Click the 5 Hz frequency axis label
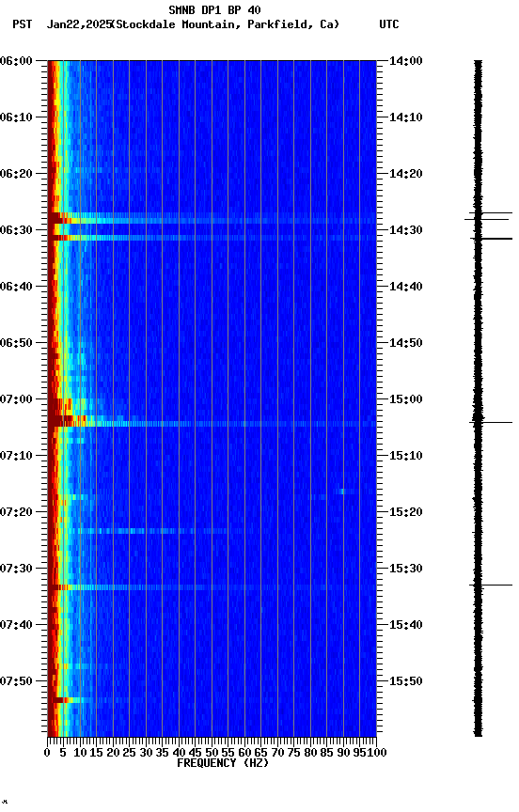This screenshot has width=519, height=812. pos(63,753)
